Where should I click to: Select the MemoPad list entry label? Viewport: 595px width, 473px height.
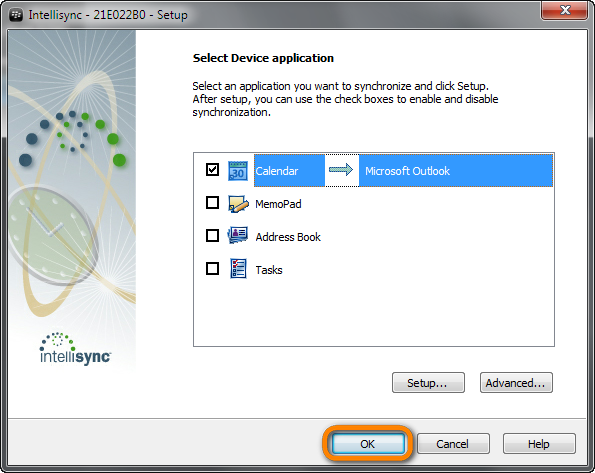point(278,204)
